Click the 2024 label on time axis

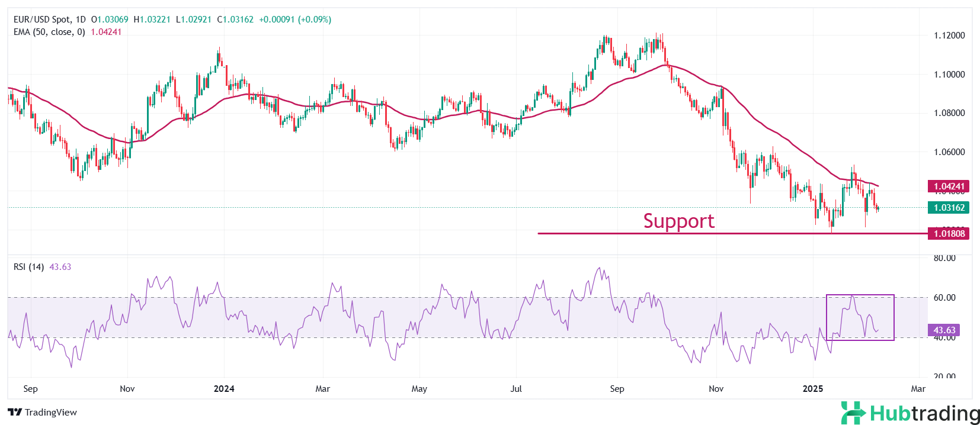(224, 389)
